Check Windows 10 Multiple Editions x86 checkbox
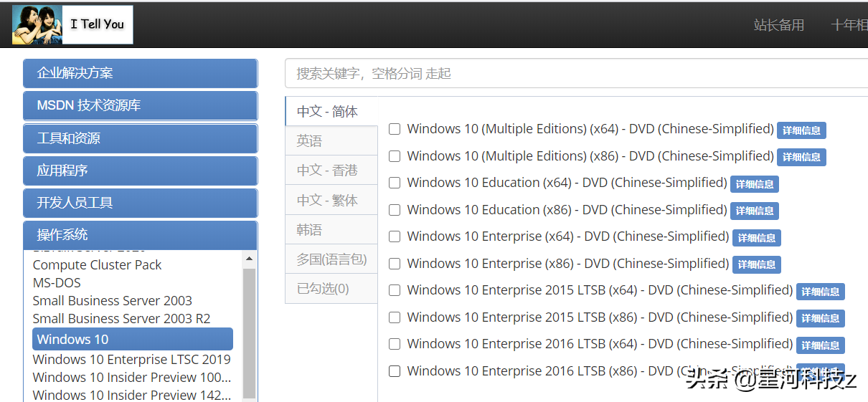Viewport: 868px width, 402px height. [395, 156]
